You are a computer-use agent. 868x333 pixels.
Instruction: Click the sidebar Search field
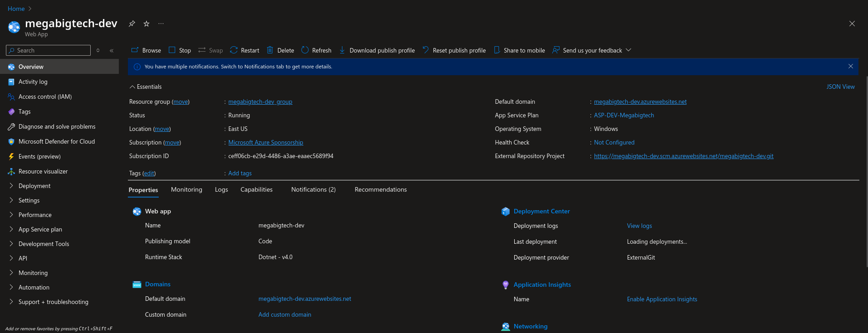pos(49,50)
